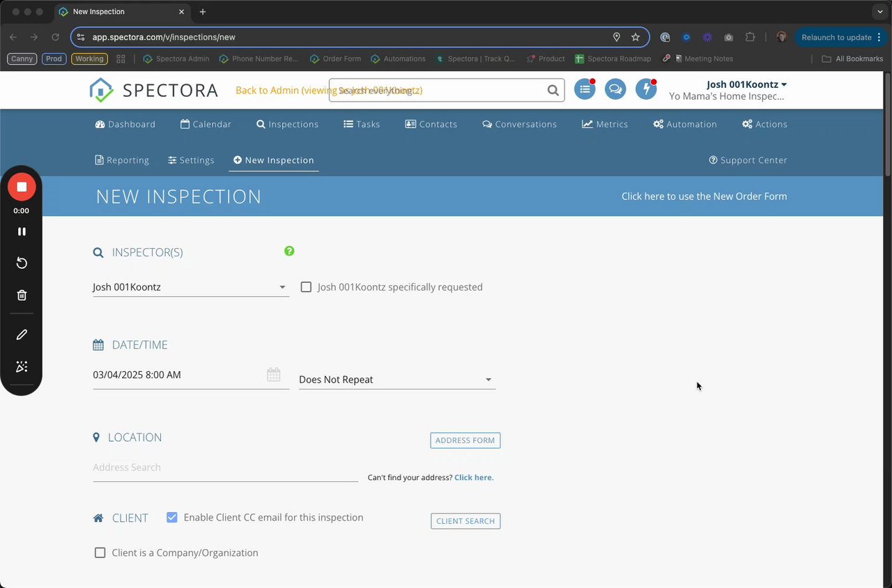Click the blue circular extension icon

click(x=686, y=37)
